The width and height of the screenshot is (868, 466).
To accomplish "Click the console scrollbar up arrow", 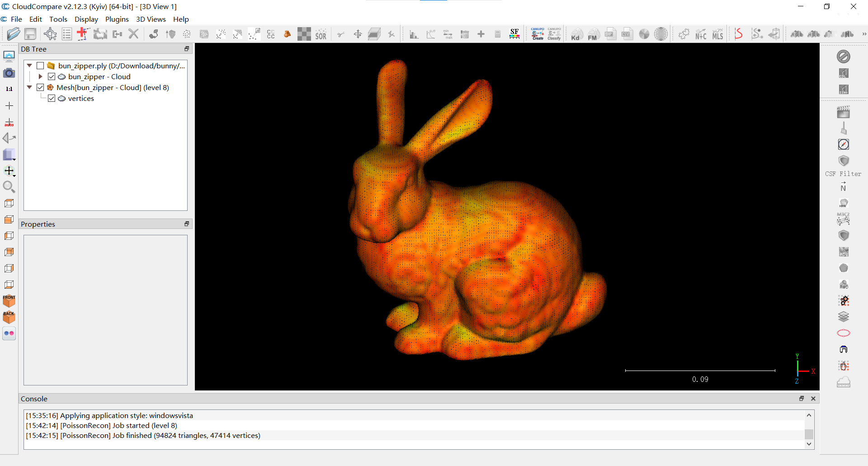I will click(809, 415).
